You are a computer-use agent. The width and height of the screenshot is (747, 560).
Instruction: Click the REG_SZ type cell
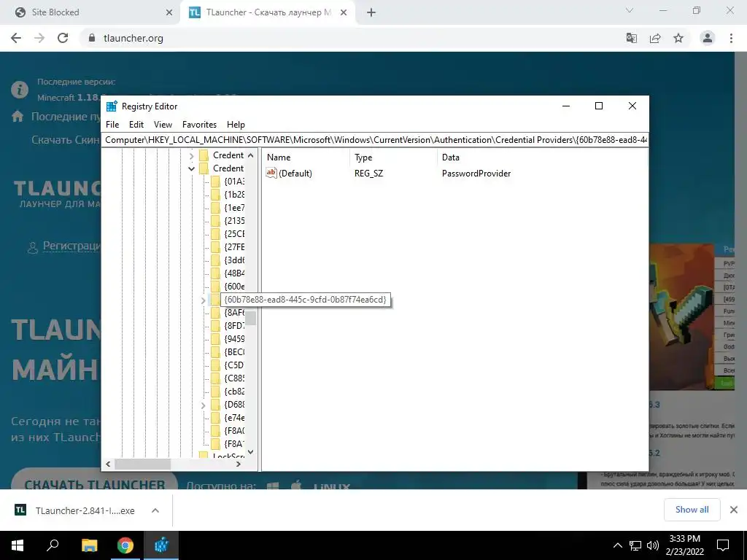pyautogui.click(x=368, y=174)
